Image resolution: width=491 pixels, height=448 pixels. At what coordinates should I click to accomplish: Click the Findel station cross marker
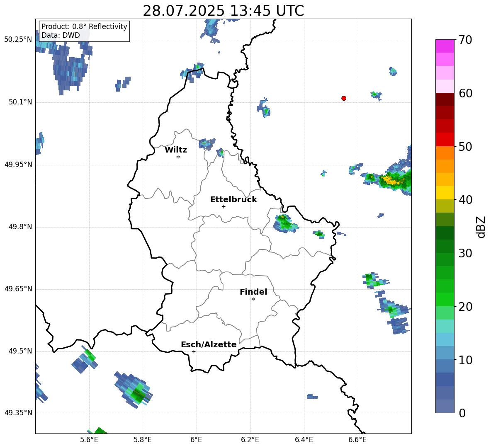click(x=253, y=299)
